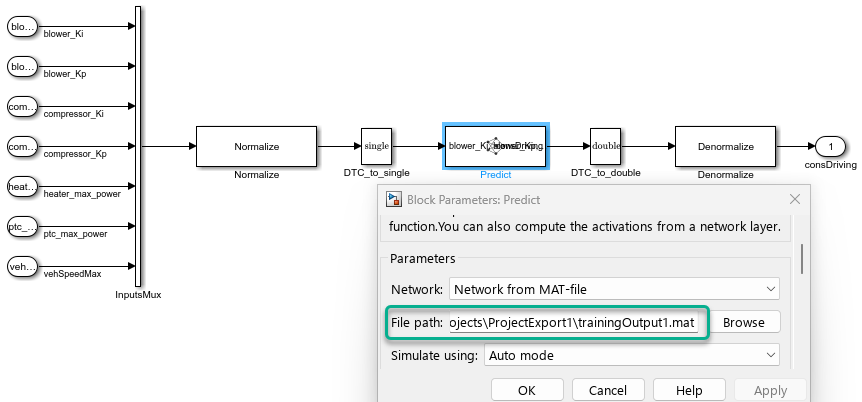Click the consDriving output name label
Viewport: 862px width, 402px height.
831,165
